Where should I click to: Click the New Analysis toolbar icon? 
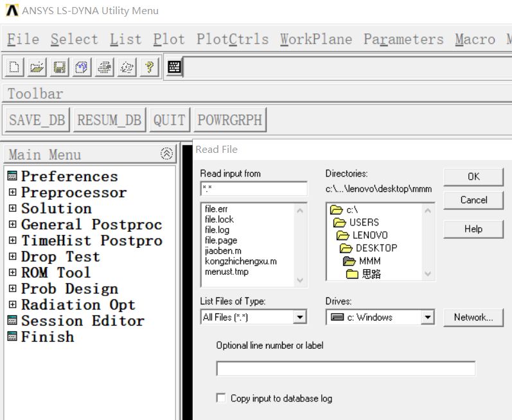[14, 67]
